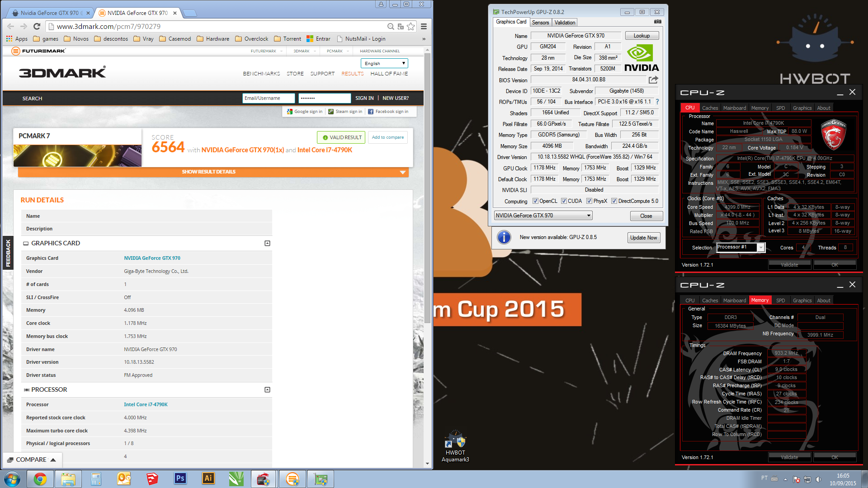Click the PCMARK 7 result thumbnail image
Screen dimensions: 868x488
77,156
